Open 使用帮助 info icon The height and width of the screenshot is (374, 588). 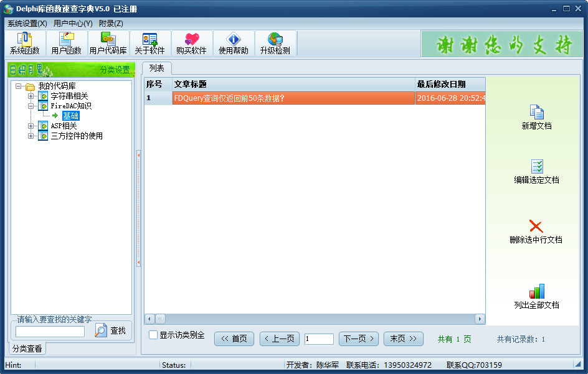[233, 39]
